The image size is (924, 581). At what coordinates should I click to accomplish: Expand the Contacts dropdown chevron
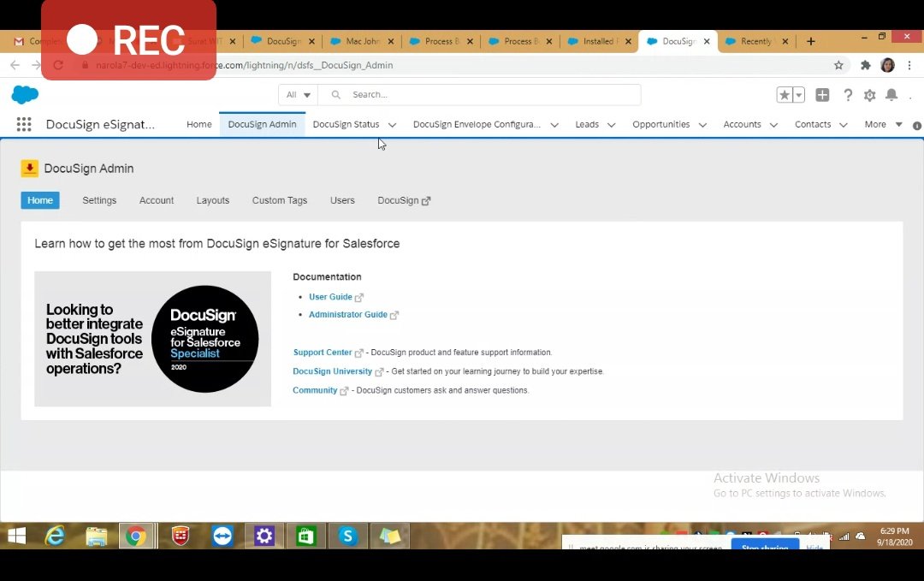point(844,125)
